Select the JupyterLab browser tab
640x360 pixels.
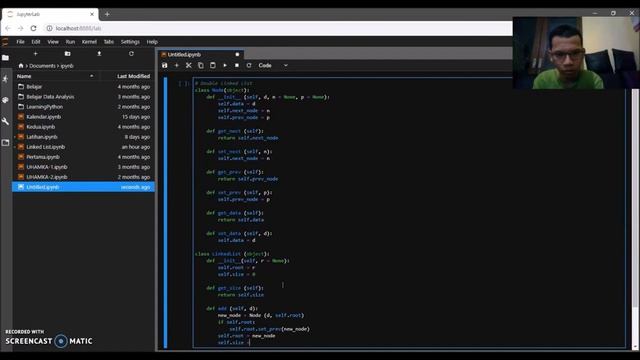50,14
